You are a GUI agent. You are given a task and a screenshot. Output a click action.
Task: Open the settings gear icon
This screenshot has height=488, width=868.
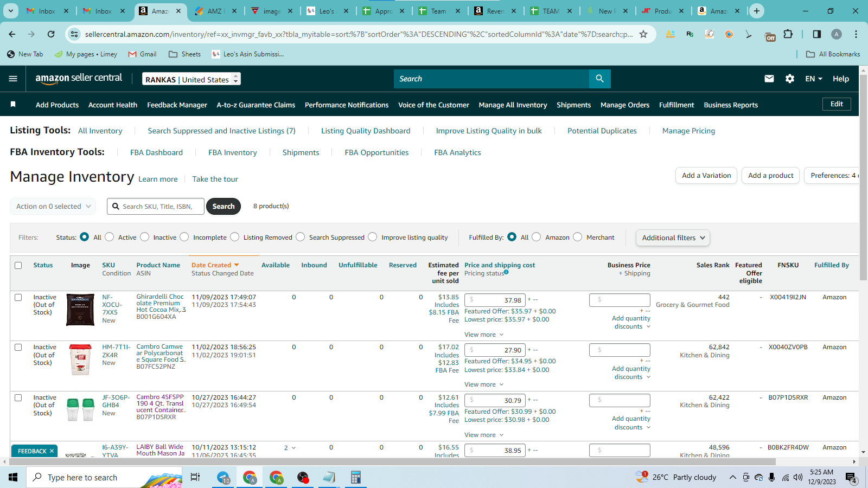[x=790, y=79]
